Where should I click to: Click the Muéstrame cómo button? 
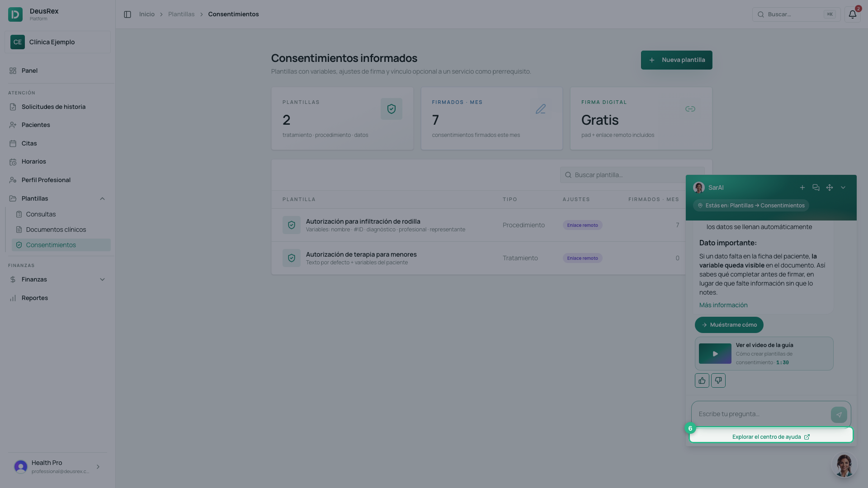729,325
